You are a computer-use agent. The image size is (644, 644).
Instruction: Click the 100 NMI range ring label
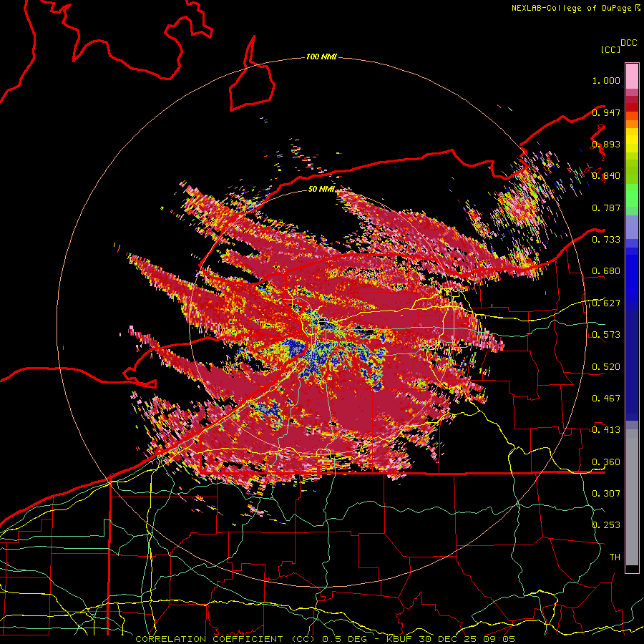(321, 57)
